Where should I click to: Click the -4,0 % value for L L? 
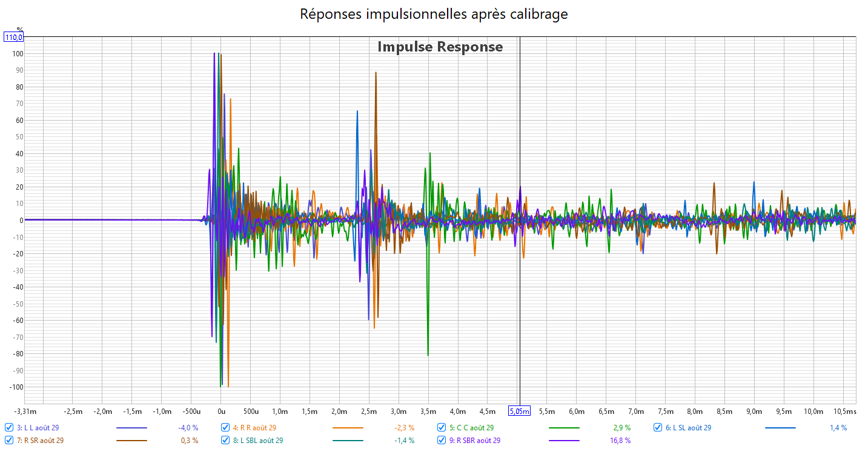click(188, 428)
